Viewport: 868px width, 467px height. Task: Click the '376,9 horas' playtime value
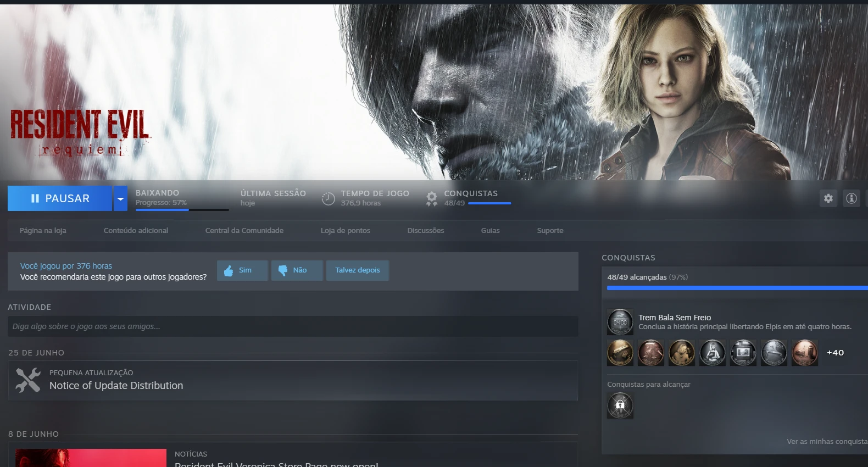click(361, 203)
